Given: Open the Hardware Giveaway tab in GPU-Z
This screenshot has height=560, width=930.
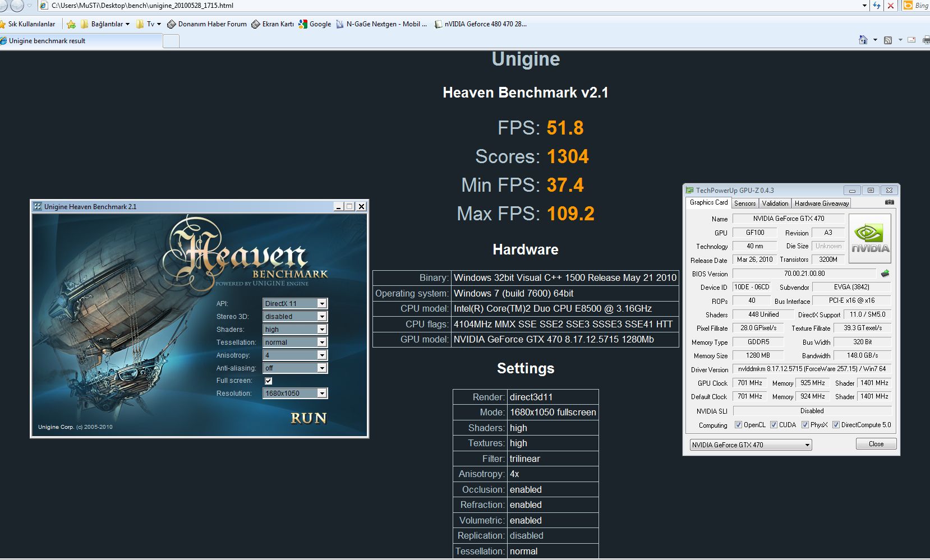Looking at the screenshot, I should pos(822,203).
